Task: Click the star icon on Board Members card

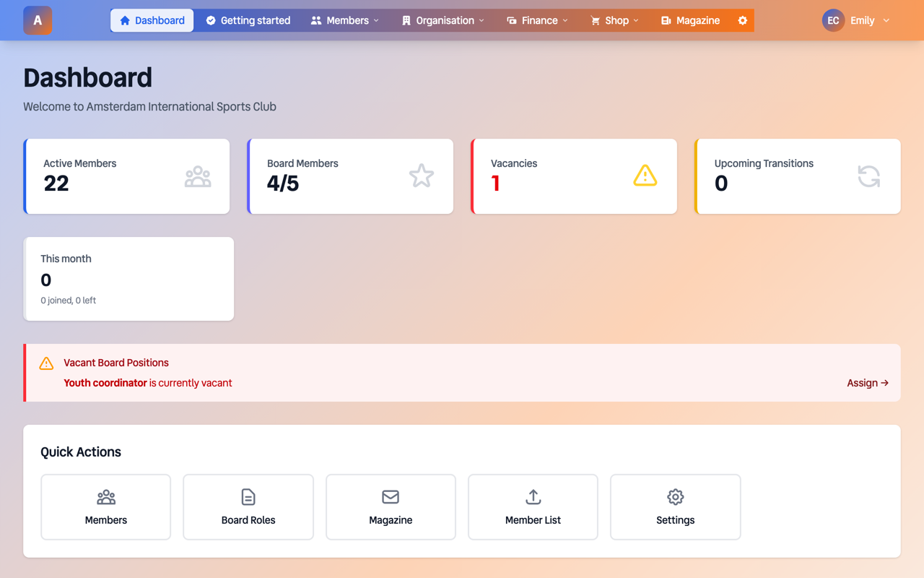Action: tap(422, 176)
